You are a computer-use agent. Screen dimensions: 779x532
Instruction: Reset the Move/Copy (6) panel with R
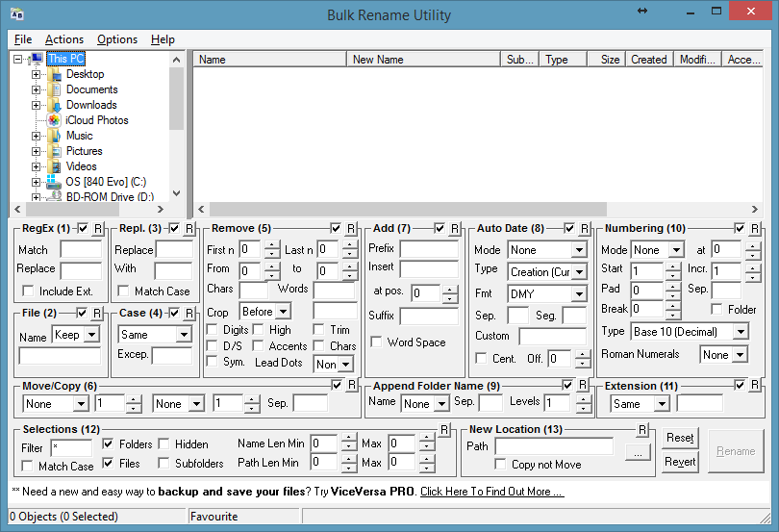click(x=352, y=385)
